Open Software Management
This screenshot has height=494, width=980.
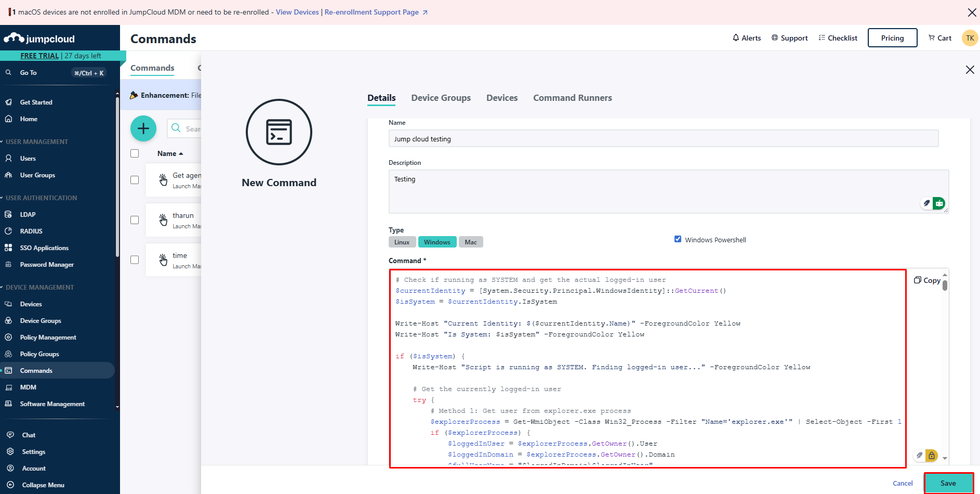click(52, 404)
